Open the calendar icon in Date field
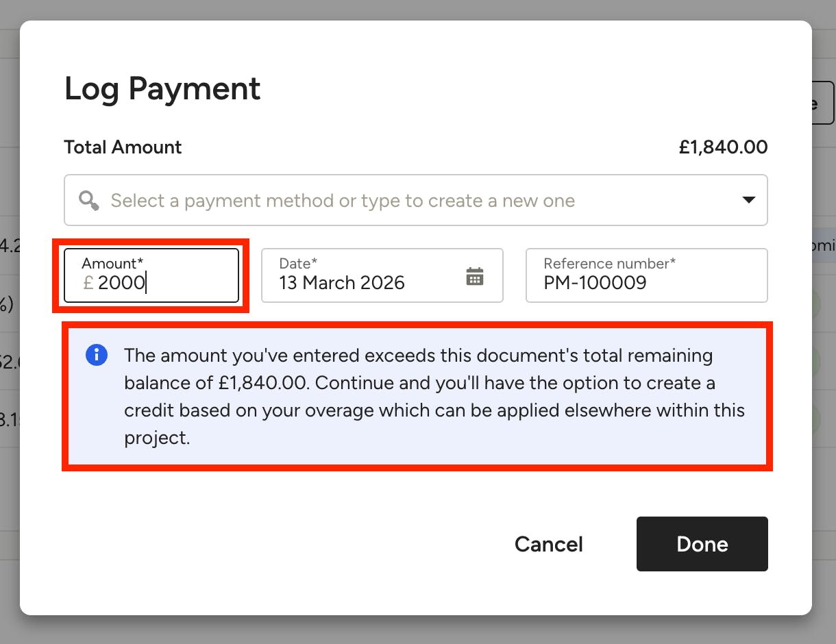This screenshot has height=644, width=836. [x=475, y=276]
